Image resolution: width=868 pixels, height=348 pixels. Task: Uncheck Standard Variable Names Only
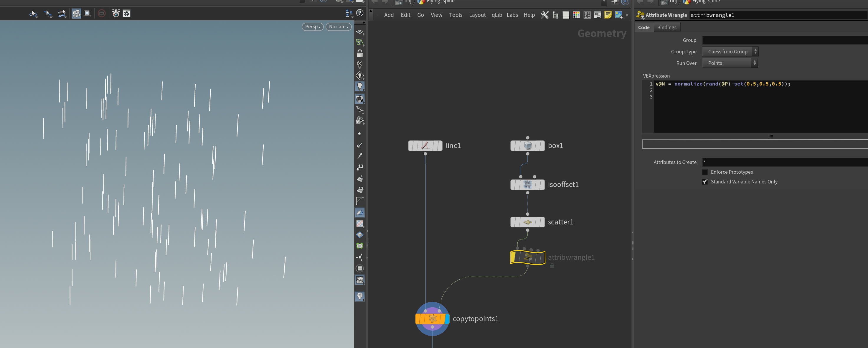[x=704, y=182]
